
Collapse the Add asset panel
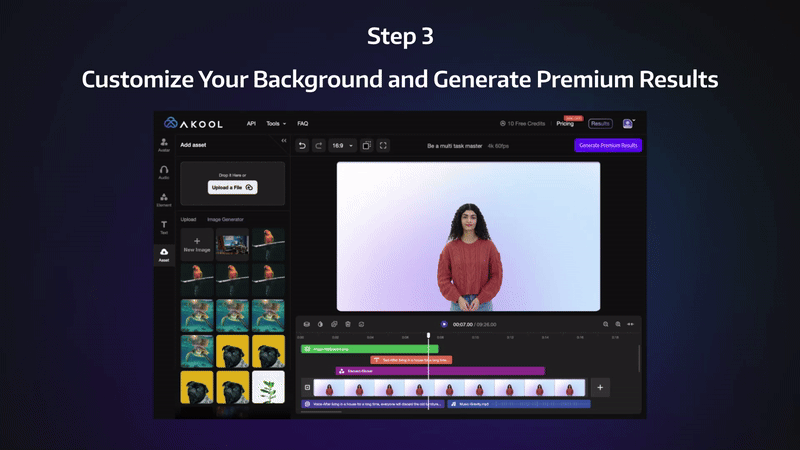point(283,141)
